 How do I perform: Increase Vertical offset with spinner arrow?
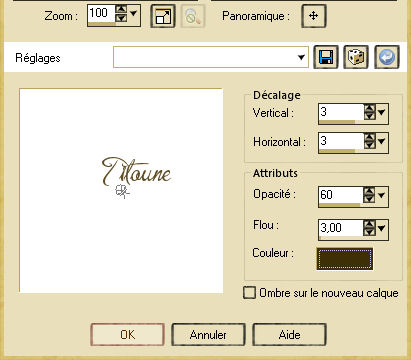click(x=369, y=108)
